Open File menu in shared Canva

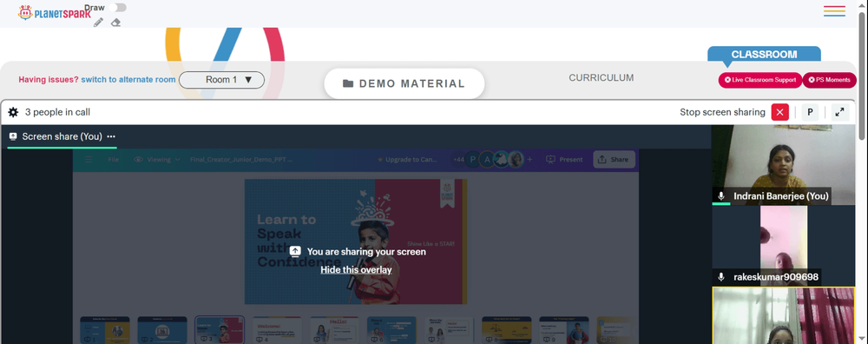(x=114, y=160)
